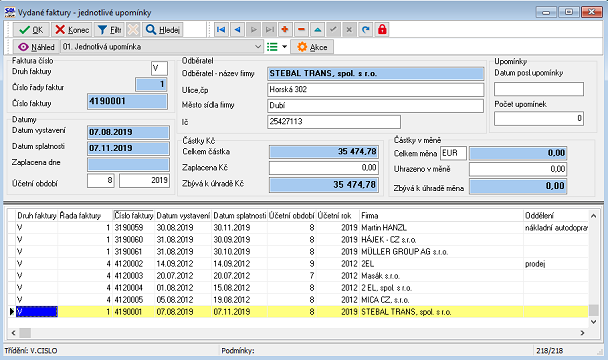Click the gray X cancel-edit icon

pyautogui.click(x=349, y=29)
